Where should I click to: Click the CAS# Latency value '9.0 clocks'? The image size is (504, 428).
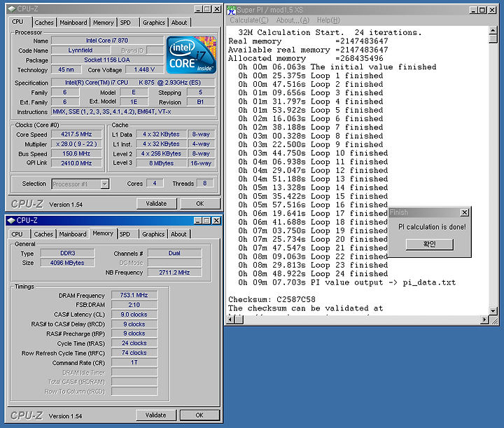134,314
